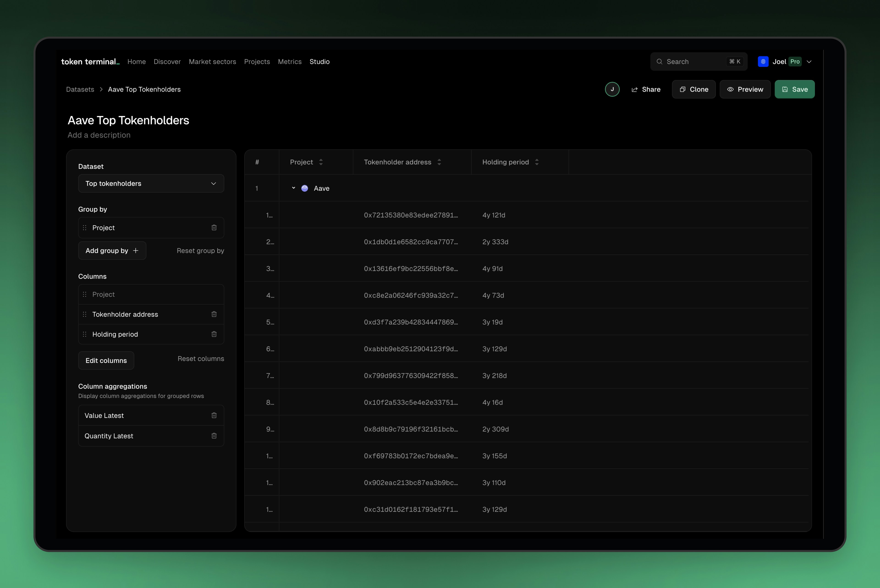Go back to Datasets breadcrumb

point(80,89)
